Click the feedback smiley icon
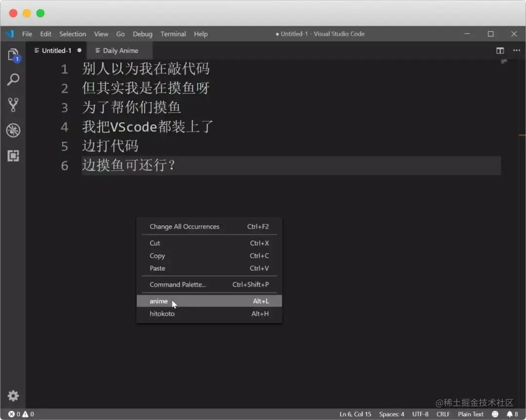The width and height of the screenshot is (526, 420). (x=495, y=414)
